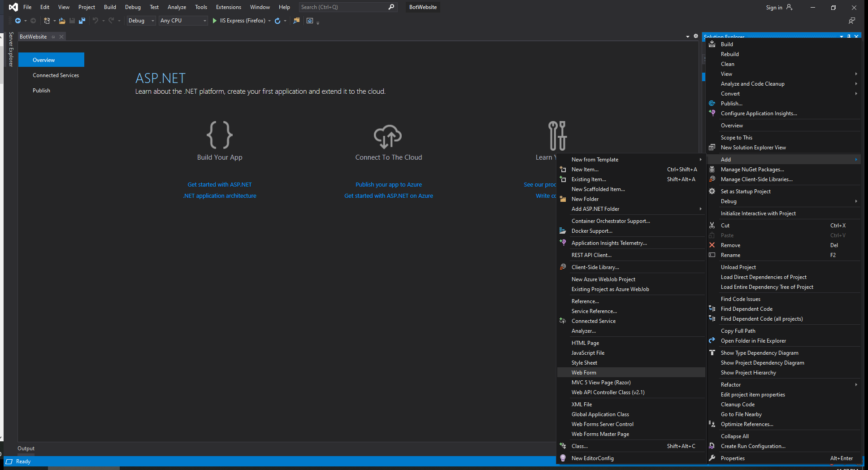Open the File menu

point(27,7)
